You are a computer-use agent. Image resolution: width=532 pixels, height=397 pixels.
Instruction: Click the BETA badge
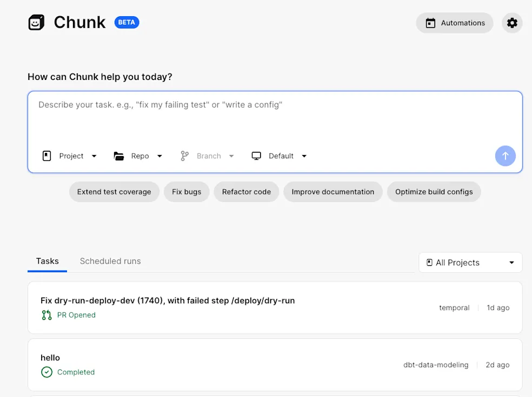click(127, 22)
